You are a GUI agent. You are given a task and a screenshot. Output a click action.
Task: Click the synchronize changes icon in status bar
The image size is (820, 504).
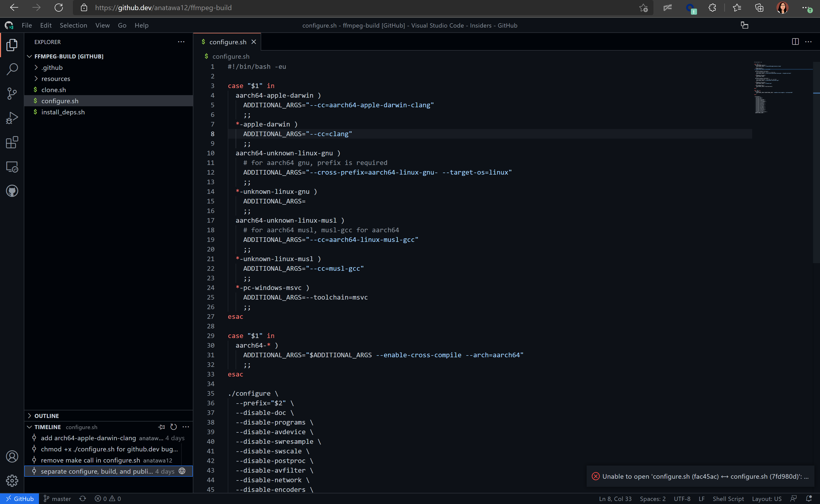point(83,499)
